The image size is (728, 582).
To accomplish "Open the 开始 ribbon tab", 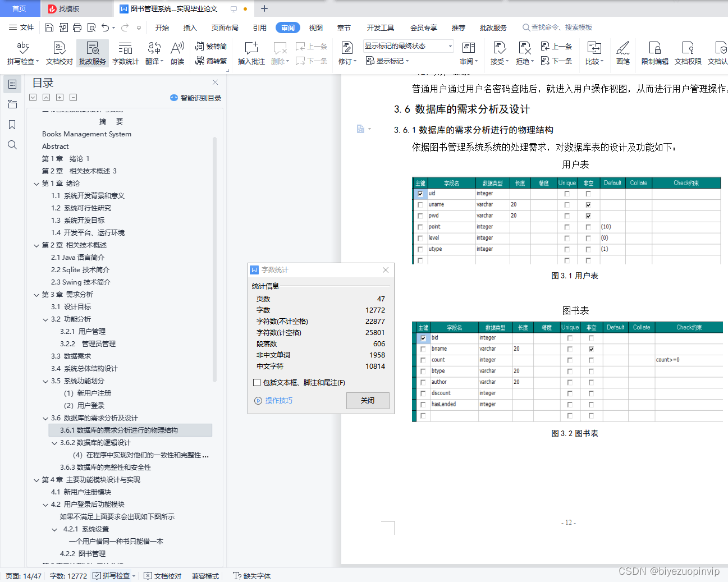I will [x=162, y=28].
